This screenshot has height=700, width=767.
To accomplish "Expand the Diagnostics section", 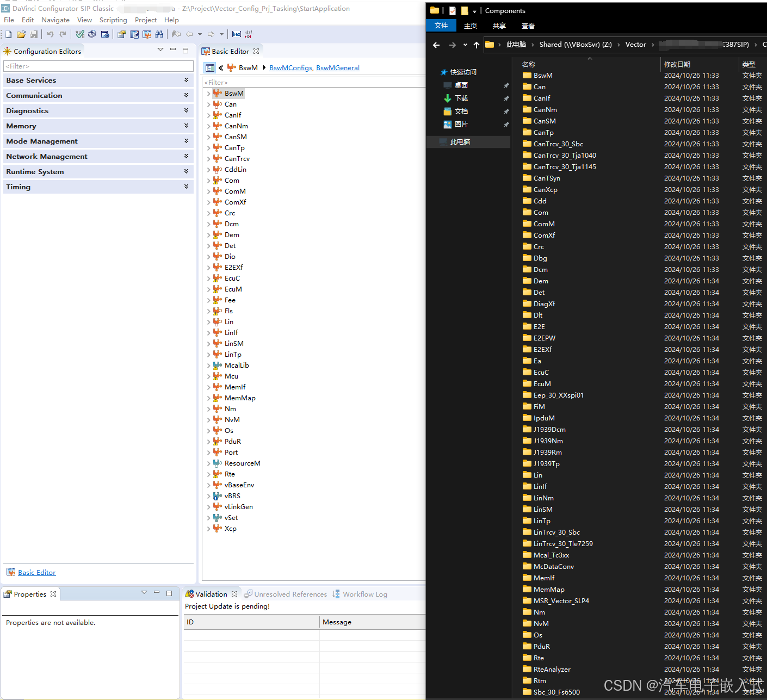I will coord(98,110).
